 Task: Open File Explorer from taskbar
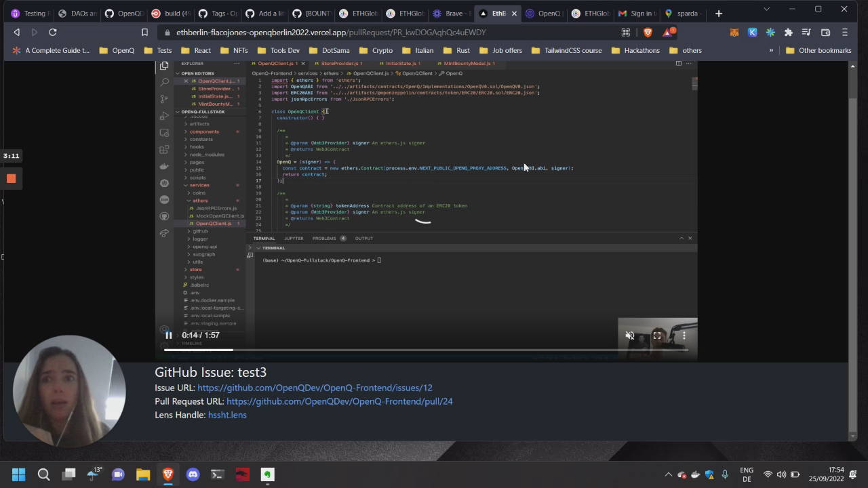point(143,474)
